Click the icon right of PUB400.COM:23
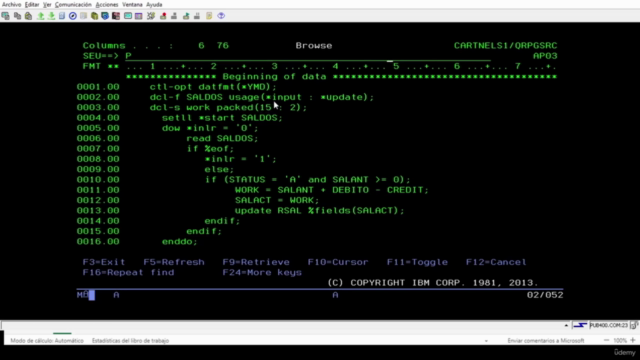Image resolution: width=640 pixels, height=360 pixels. (634, 325)
